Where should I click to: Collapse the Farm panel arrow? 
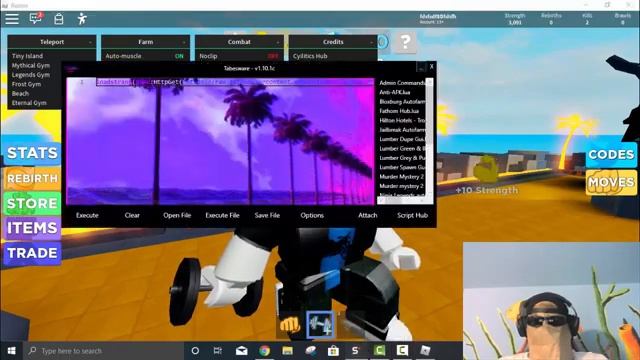tap(184, 42)
